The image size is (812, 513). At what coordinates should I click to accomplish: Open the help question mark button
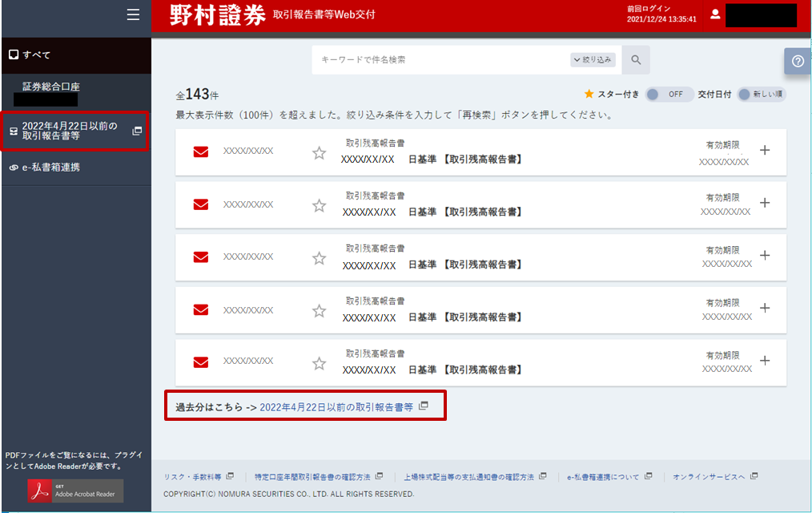(798, 61)
